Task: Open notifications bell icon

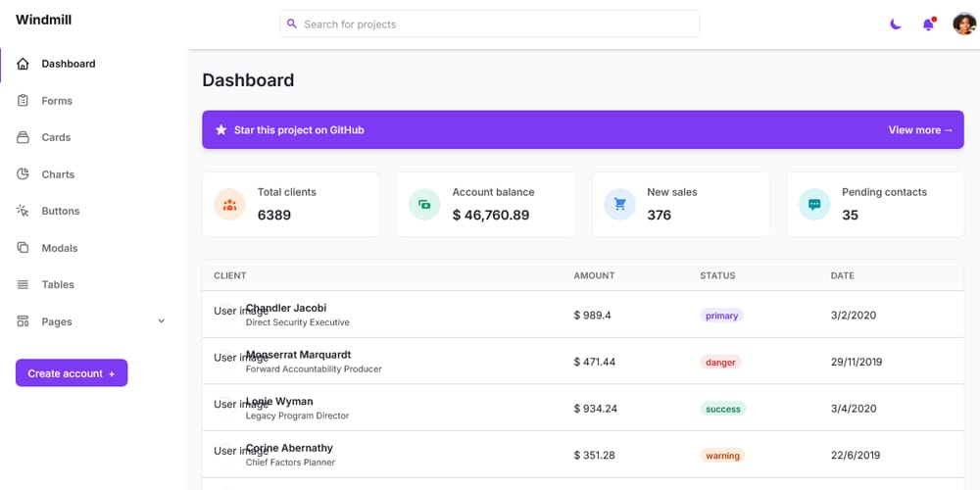Action: (928, 24)
